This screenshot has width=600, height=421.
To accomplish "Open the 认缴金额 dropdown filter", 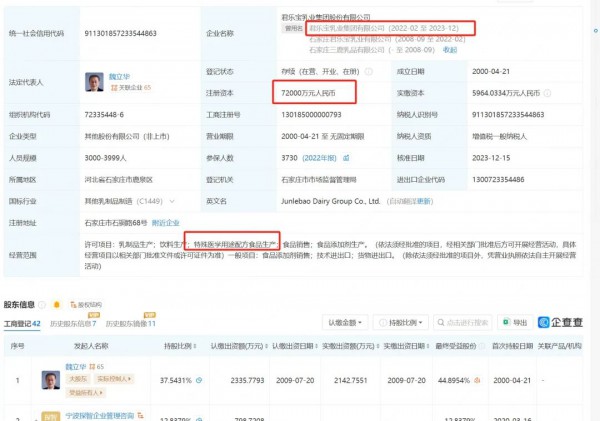I will pos(345,323).
